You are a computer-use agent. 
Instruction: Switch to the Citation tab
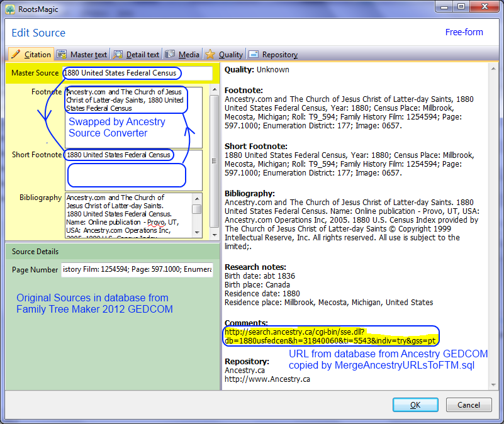pos(31,54)
